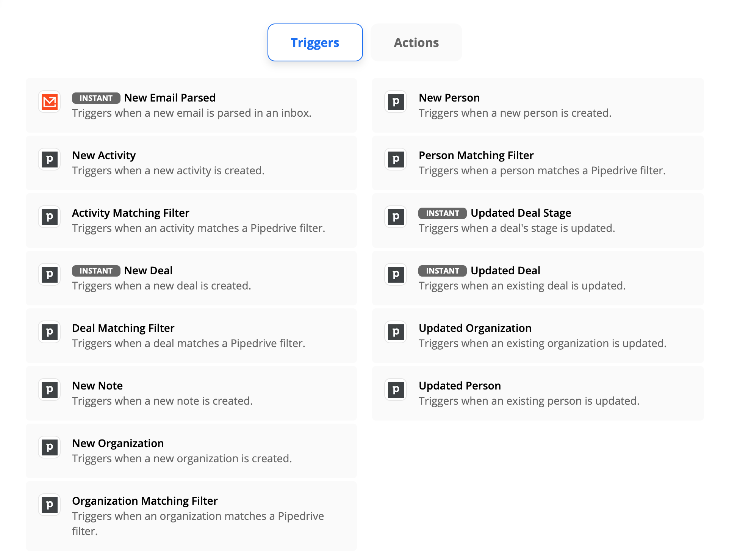Select the Pipedrive icon next to Updated Person
Image resolution: width=729 pixels, height=560 pixels.
pos(395,389)
